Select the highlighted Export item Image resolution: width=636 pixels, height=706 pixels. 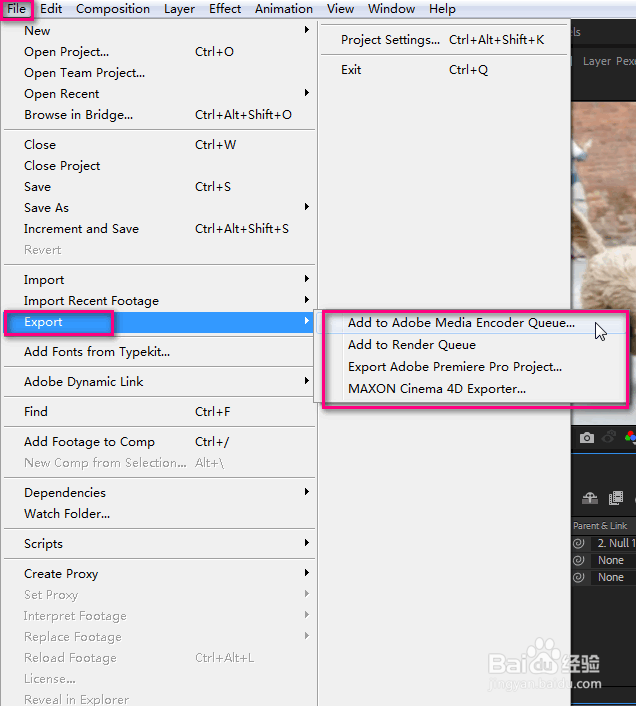[x=159, y=322]
